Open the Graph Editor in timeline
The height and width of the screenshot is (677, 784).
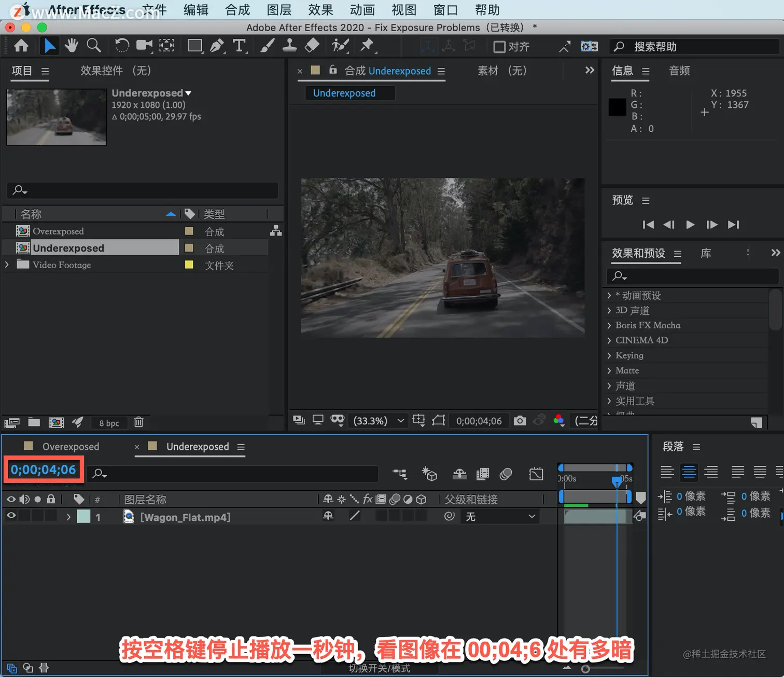[x=536, y=474]
